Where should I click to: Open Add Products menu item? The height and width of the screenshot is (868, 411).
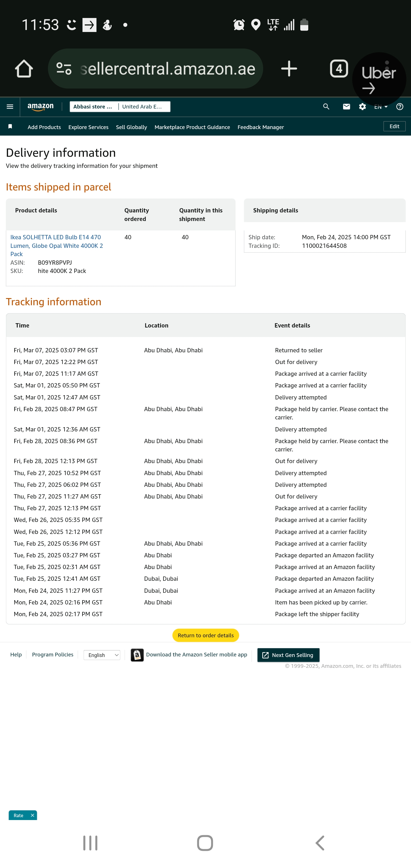point(44,127)
